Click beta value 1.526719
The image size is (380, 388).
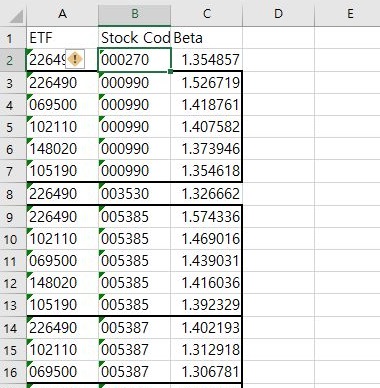[206, 82]
